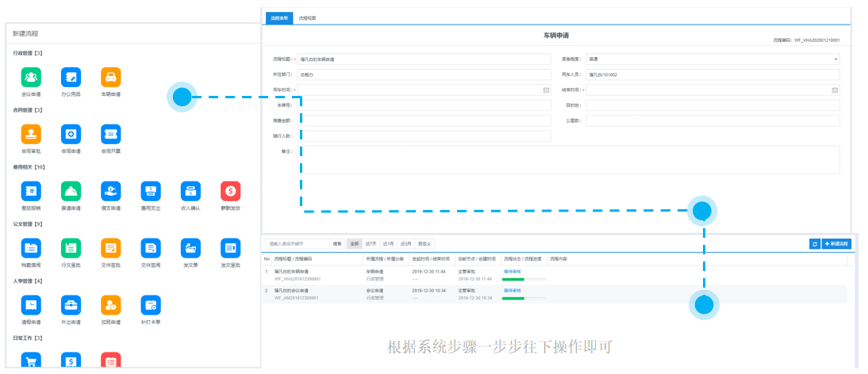Click the 车牌号 input field
Viewport: 868px width, 374px height.
[x=424, y=105]
